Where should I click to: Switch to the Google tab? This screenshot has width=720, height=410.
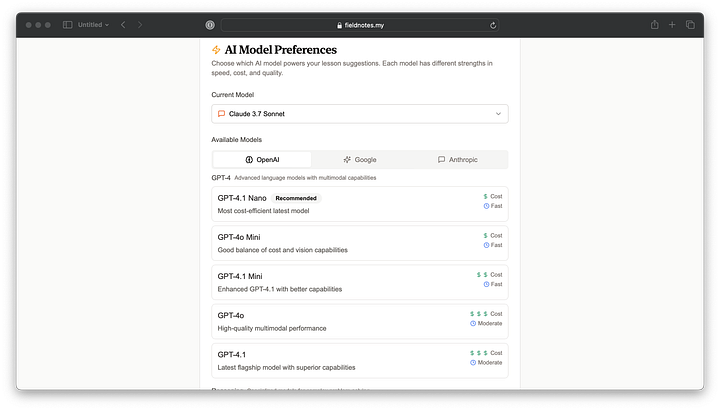(x=360, y=160)
